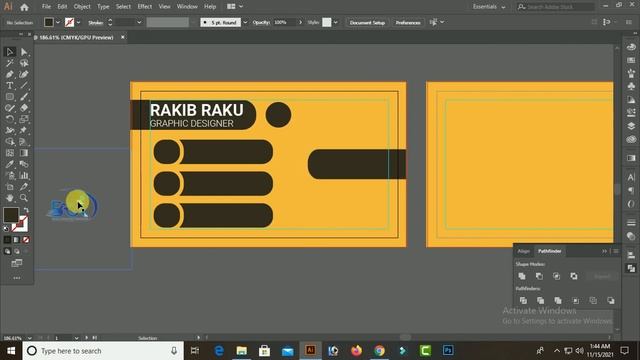Click Intersect shape mode in Pathfinder
Viewport: 640px width, 360px height.
[x=556, y=276]
